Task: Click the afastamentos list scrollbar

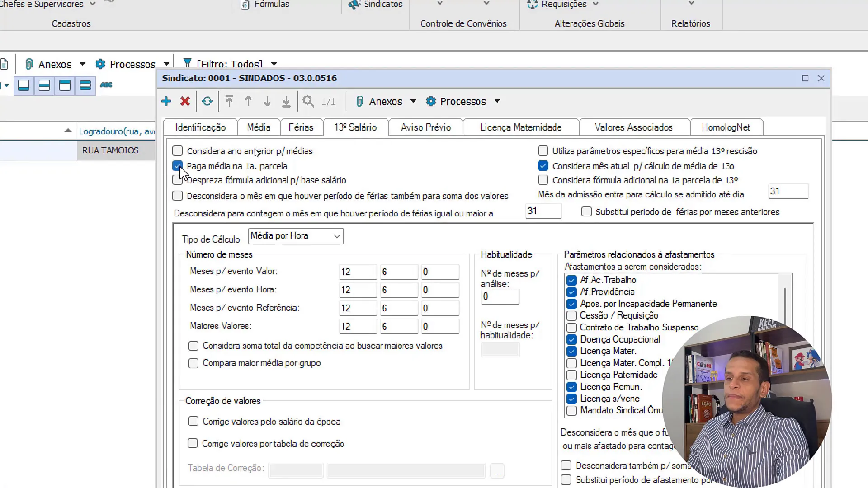Action: point(785,303)
